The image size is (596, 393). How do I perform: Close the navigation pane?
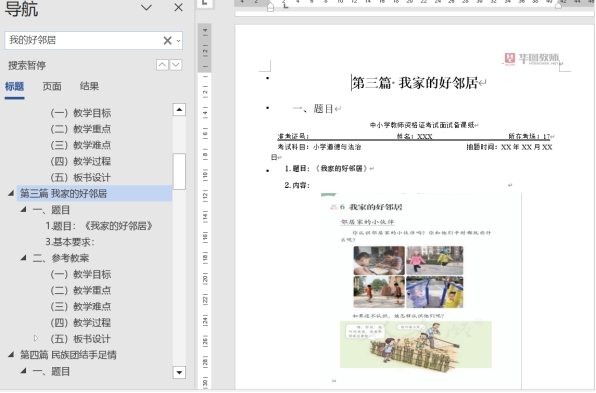[178, 8]
